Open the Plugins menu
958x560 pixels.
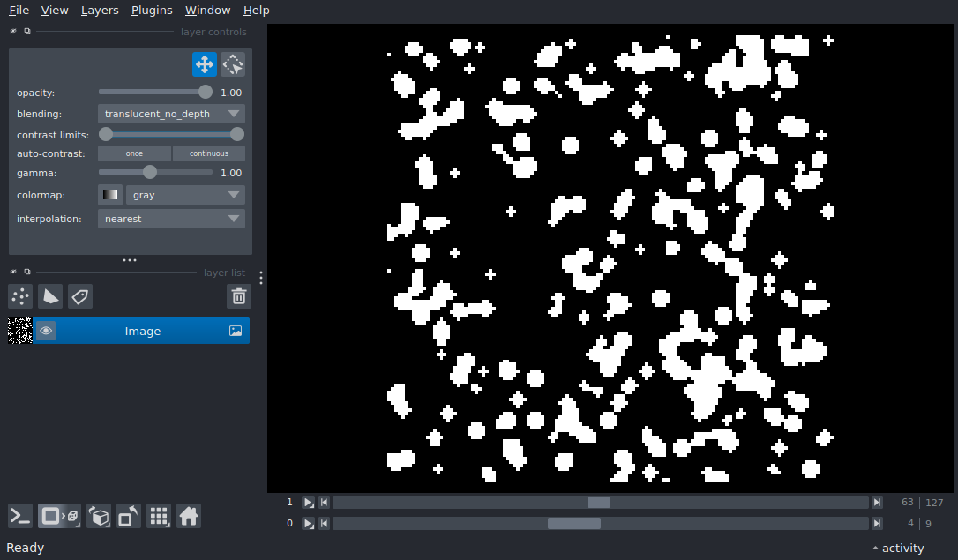152,11
